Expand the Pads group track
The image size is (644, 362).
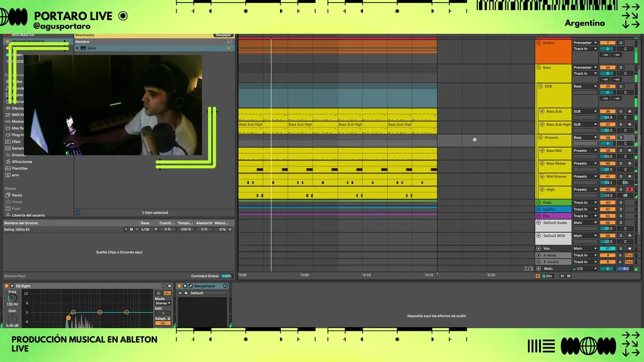pos(539,203)
